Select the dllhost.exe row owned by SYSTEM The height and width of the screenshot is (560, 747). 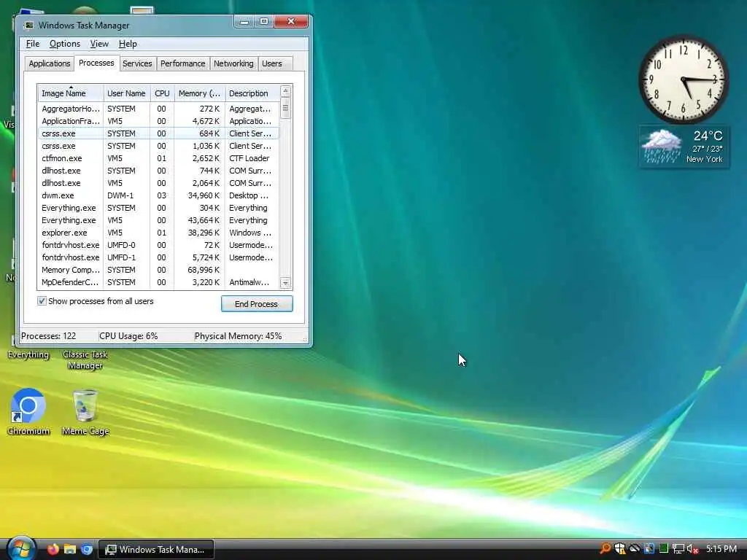coord(158,171)
